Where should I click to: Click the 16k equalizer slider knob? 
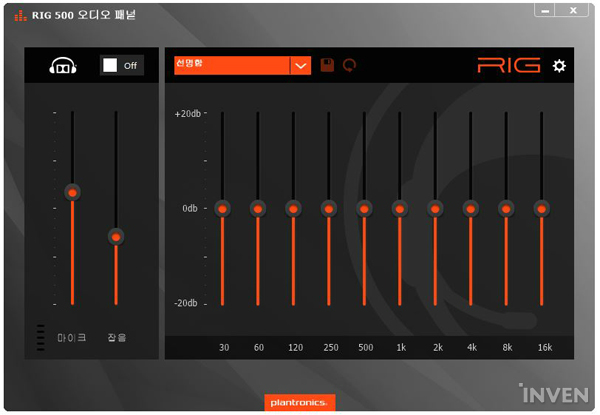541,209
